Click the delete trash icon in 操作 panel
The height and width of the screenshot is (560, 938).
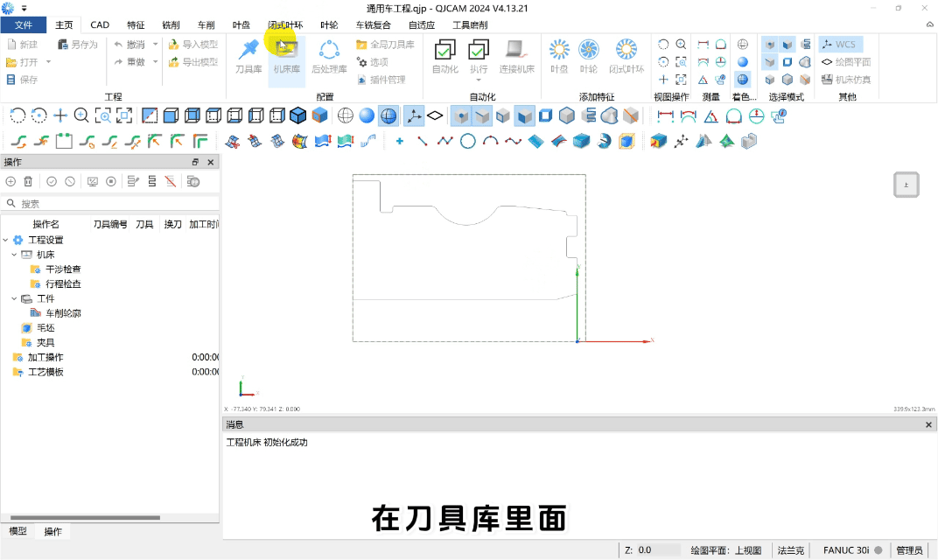[28, 181]
